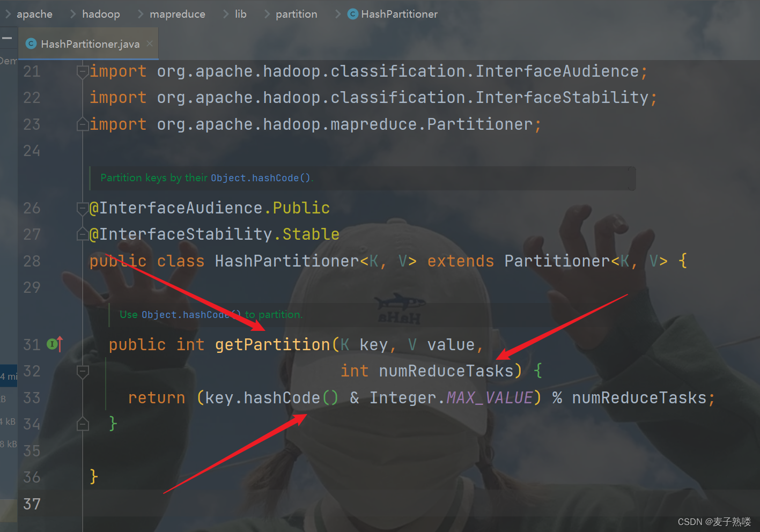This screenshot has height=532, width=760.
Task: Click the green implement marker icon at line 31
Action: point(51,344)
